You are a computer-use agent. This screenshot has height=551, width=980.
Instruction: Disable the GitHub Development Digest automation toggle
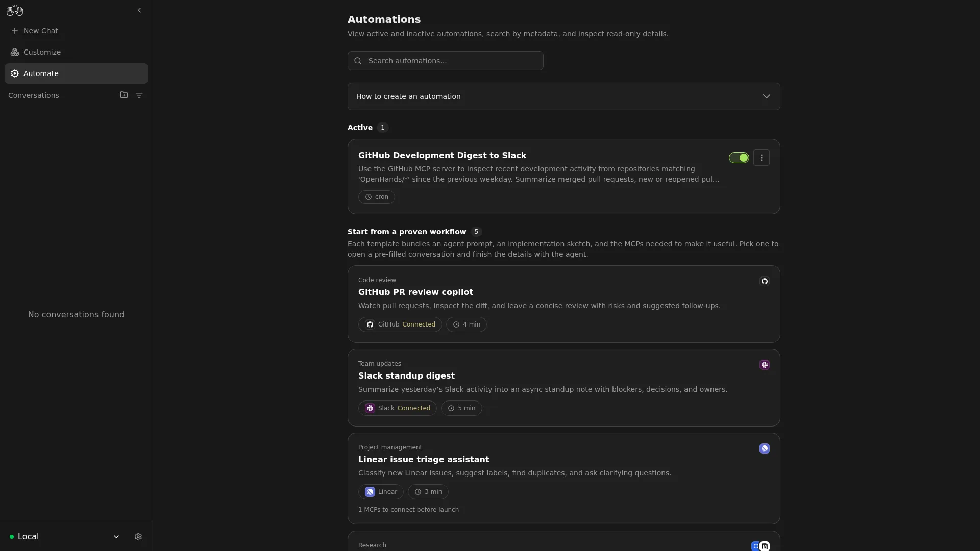(739, 158)
